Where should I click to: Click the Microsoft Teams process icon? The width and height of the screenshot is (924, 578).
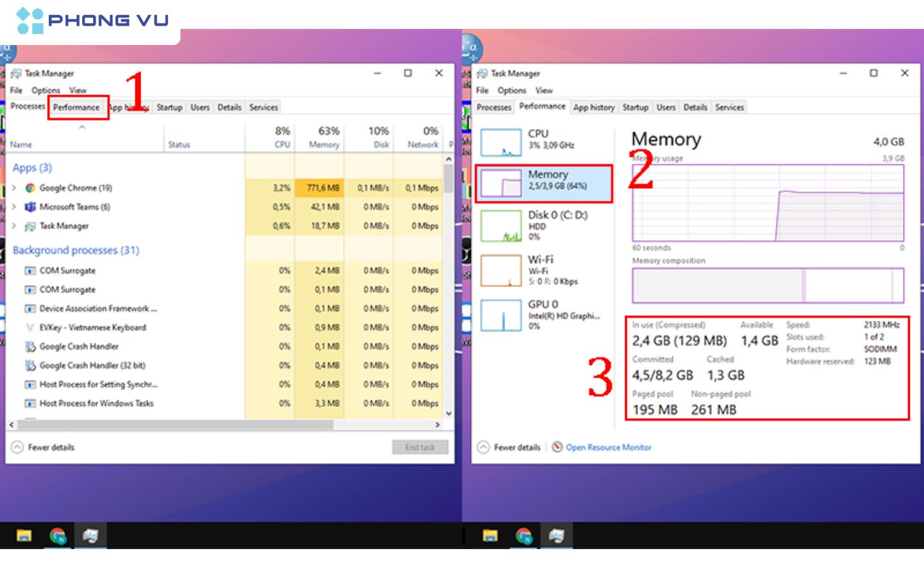[x=30, y=207]
